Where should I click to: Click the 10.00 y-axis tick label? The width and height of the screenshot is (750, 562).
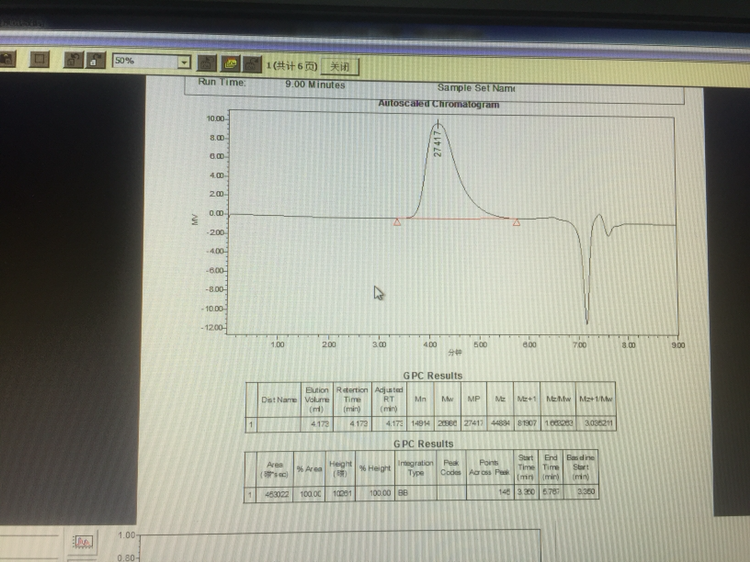click(215, 119)
